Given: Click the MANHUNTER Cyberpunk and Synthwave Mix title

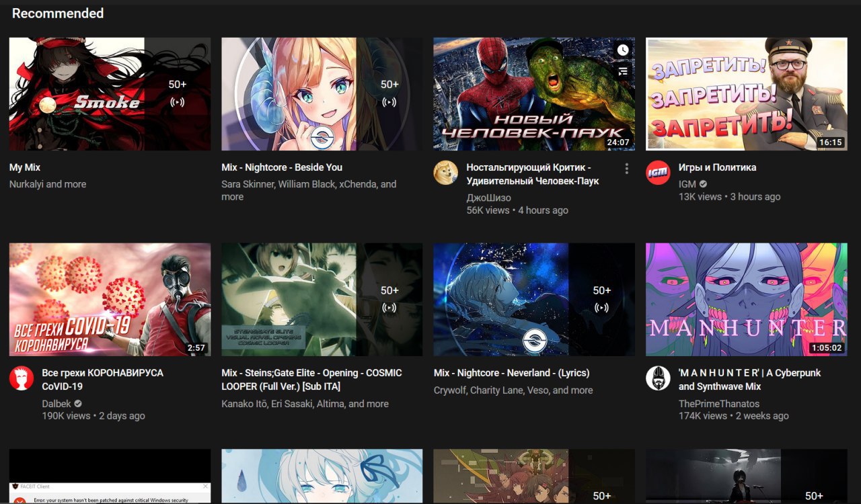Looking at the screenshot, I should (749, 380).
